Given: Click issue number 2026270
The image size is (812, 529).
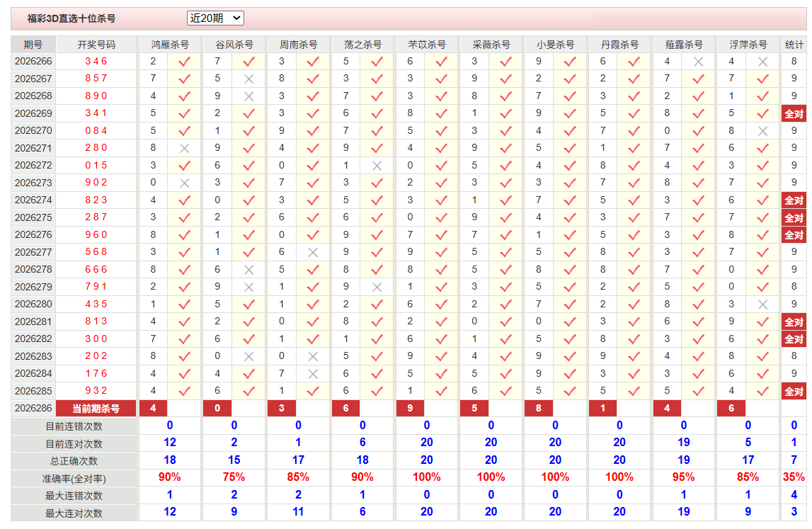Looking at the screenshot, I should (x=33, y=130).
